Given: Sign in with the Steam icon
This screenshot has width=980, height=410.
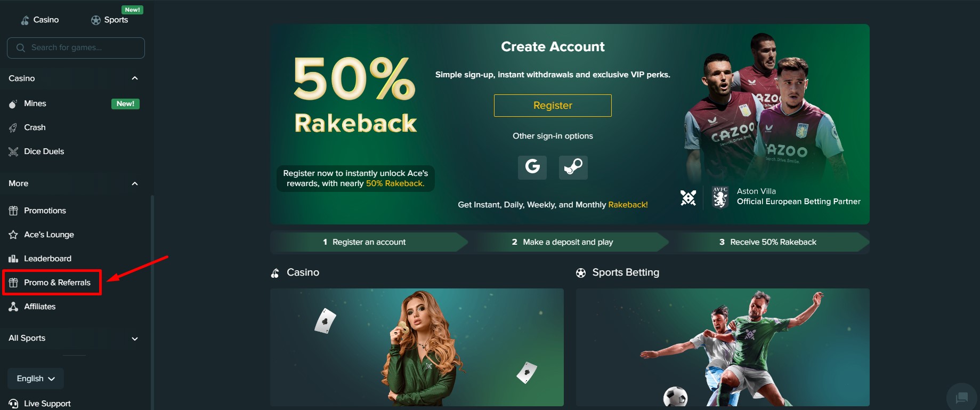Looking at the screenshot, I should 573,167.
